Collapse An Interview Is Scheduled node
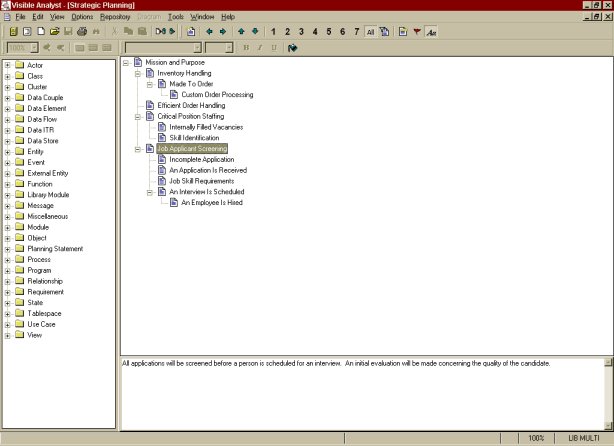 tap(150, 192)
